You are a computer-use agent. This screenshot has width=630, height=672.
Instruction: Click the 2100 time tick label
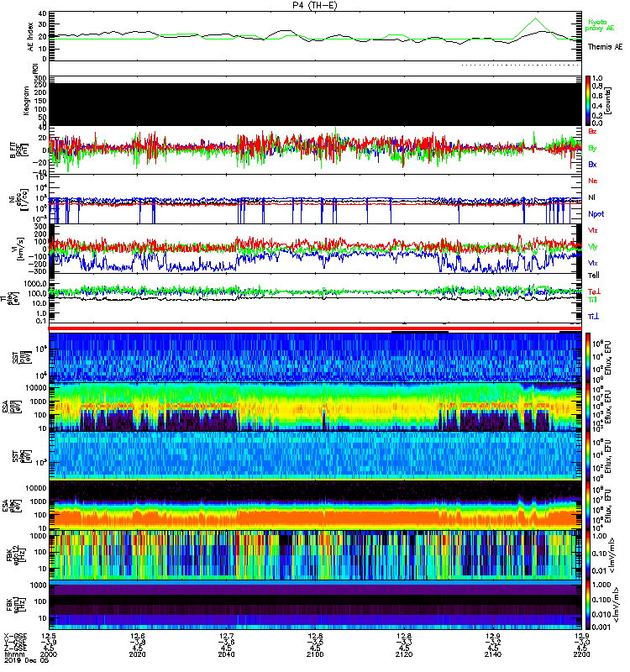[x=315, y=654]
